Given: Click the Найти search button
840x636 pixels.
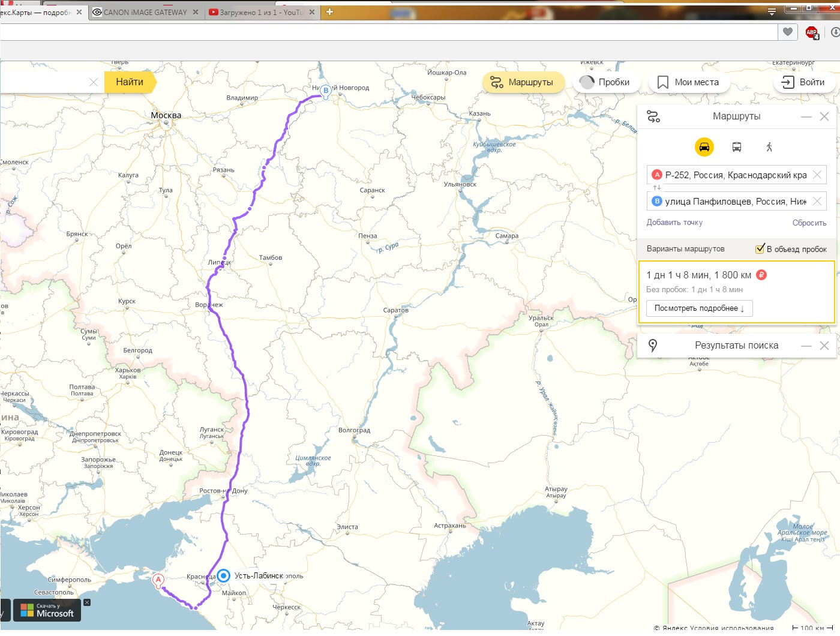Looking at the screenshot, I should pos(130,82).
